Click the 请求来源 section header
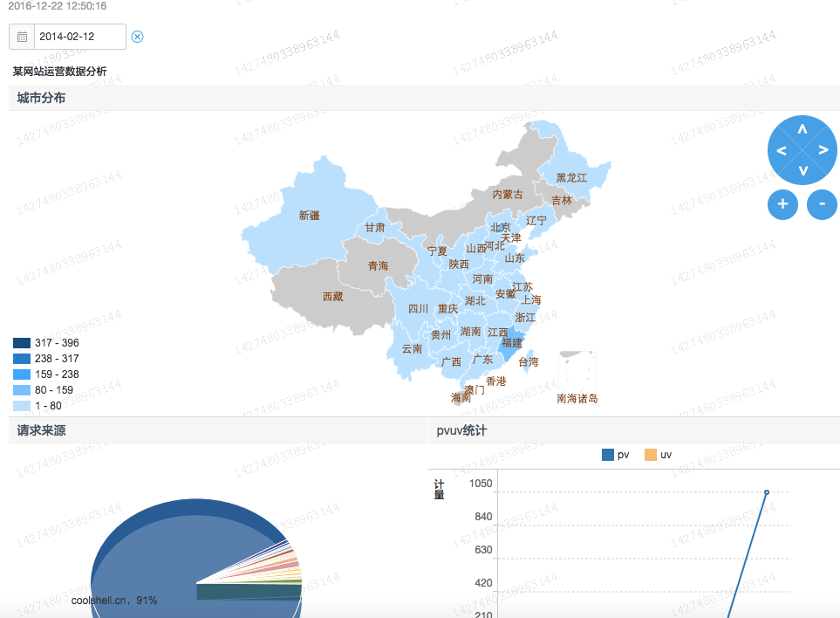 click(41, 430)
